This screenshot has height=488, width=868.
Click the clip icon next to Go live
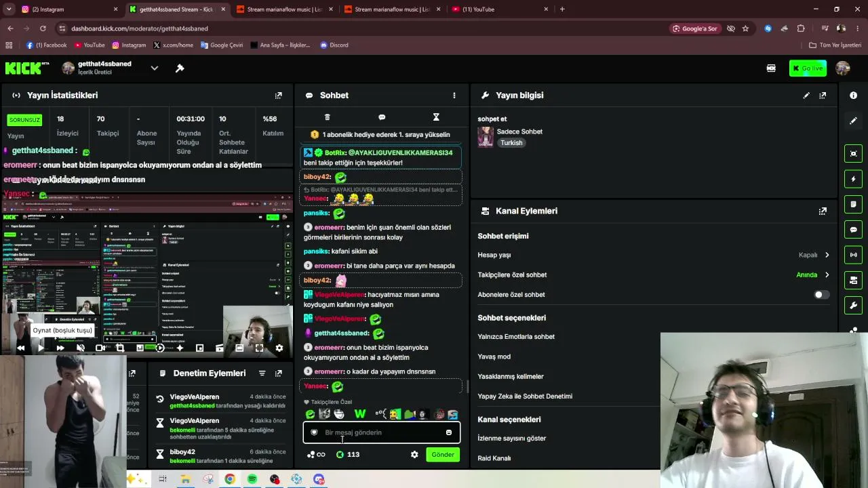[x=771, y=68]
